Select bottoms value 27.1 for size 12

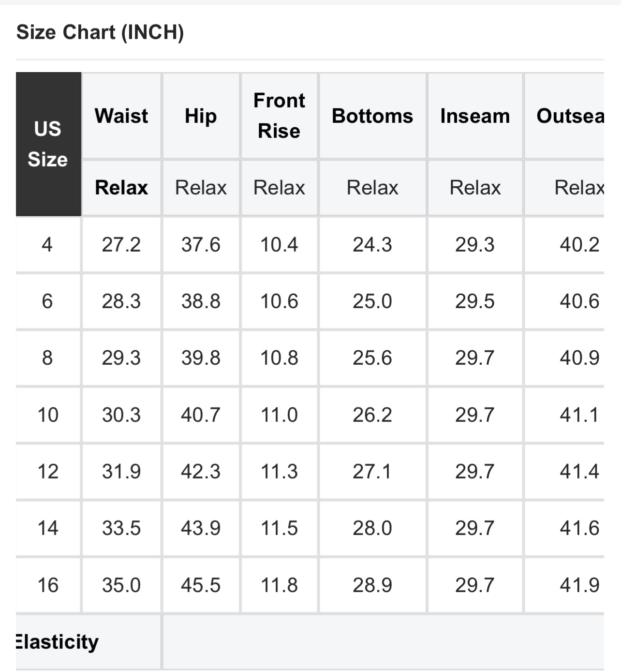[372, 472]
